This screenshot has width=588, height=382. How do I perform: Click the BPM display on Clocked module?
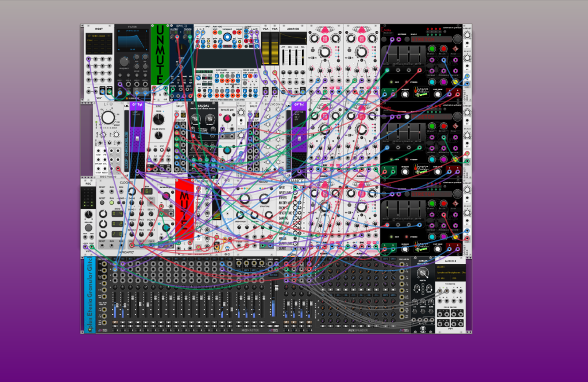click(147, 192)
